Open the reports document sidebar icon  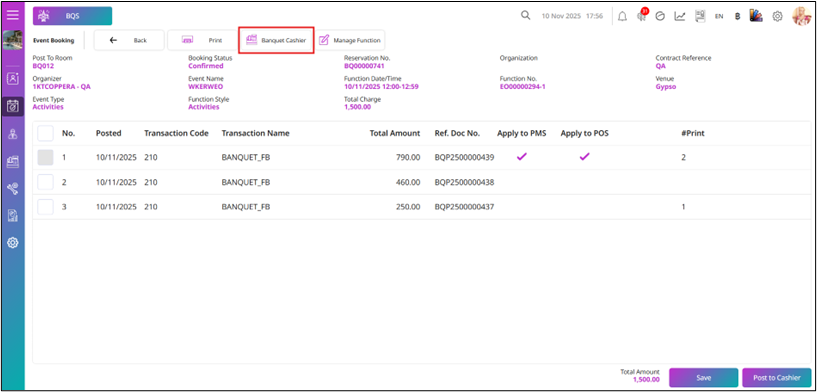(x=13, y=215)
